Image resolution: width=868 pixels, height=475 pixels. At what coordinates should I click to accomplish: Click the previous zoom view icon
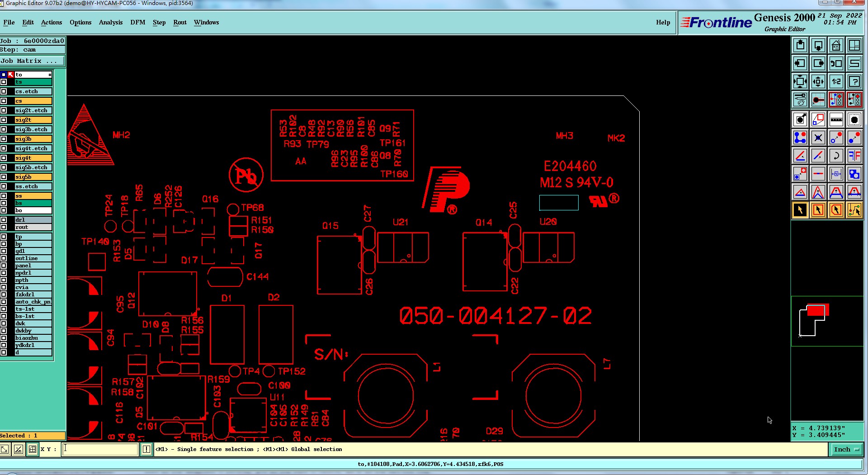coord(836,63)
